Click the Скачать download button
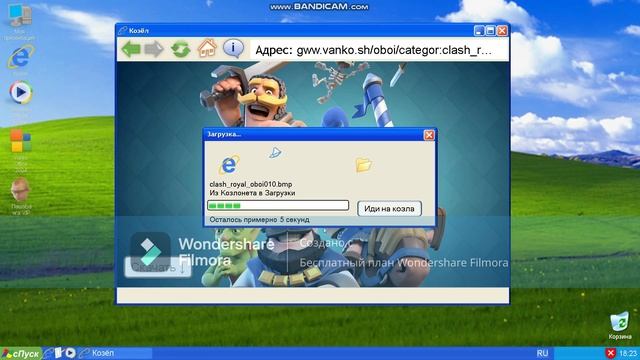This screenshot has height=360, width=640. (x=158, y=267)
